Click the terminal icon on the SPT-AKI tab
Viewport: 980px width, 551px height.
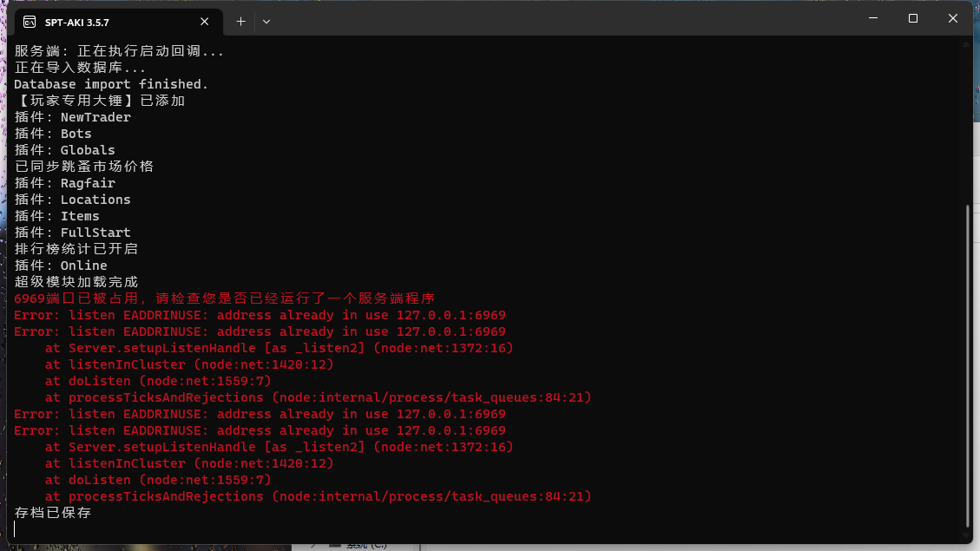[x=30, y=22]
